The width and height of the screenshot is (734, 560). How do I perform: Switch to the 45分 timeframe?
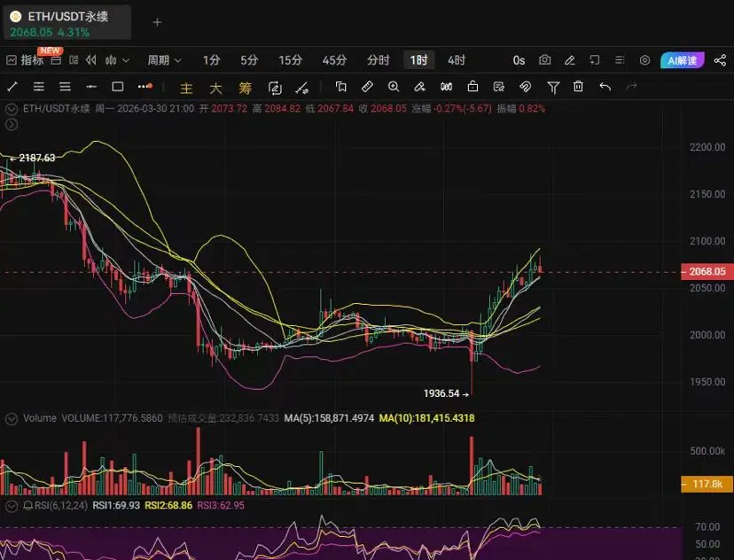[x=335, y=60]
